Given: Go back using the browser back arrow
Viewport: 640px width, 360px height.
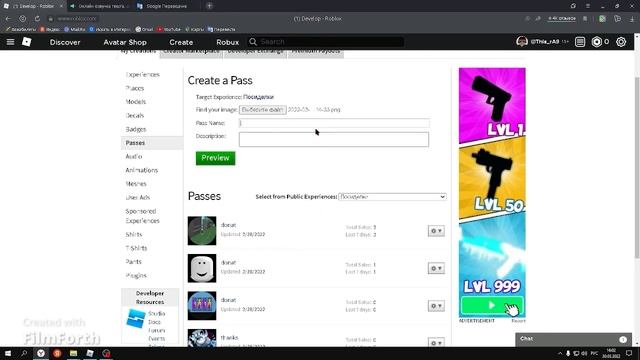Looking at the screenshot, I should tap(8, 19).
